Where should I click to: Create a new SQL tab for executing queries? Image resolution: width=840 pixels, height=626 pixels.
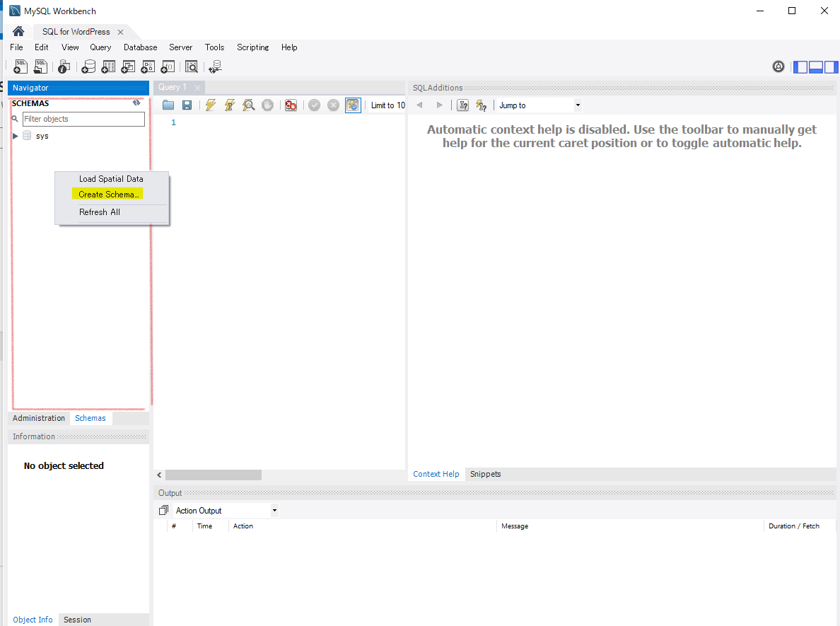pyautogui.click(x=21, y=66)
